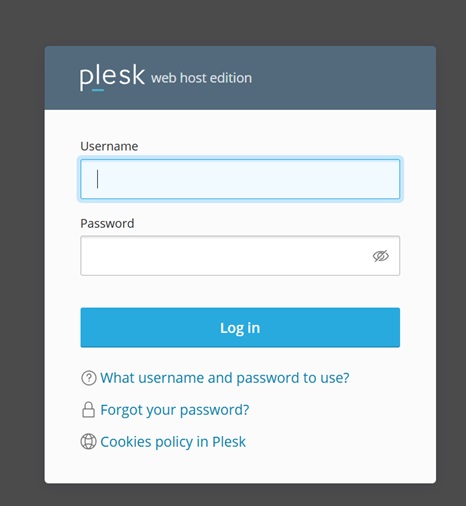466x506 pixels.
Task: Click the blue Log in button
Action: tap(240, 327)
